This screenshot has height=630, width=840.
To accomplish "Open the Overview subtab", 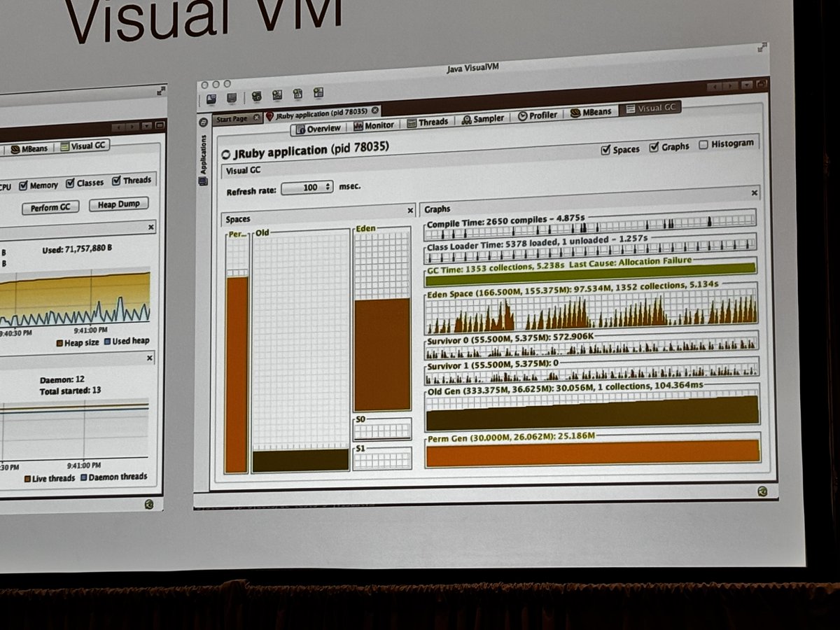I will click(x=318, y=129).
